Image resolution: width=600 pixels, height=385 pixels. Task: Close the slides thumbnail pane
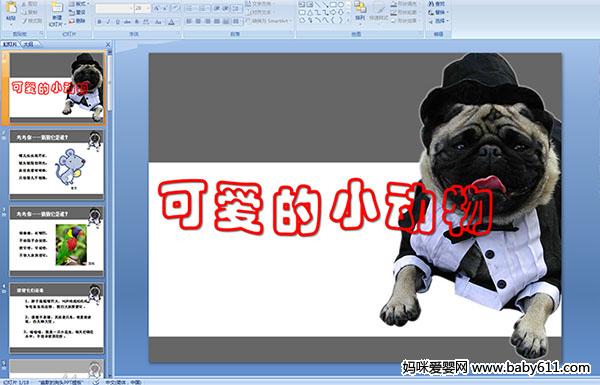(108, 44)
